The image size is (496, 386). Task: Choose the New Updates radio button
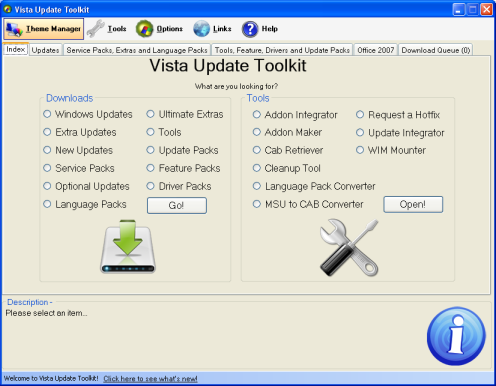pyautogui.click(x=47, y=150)
